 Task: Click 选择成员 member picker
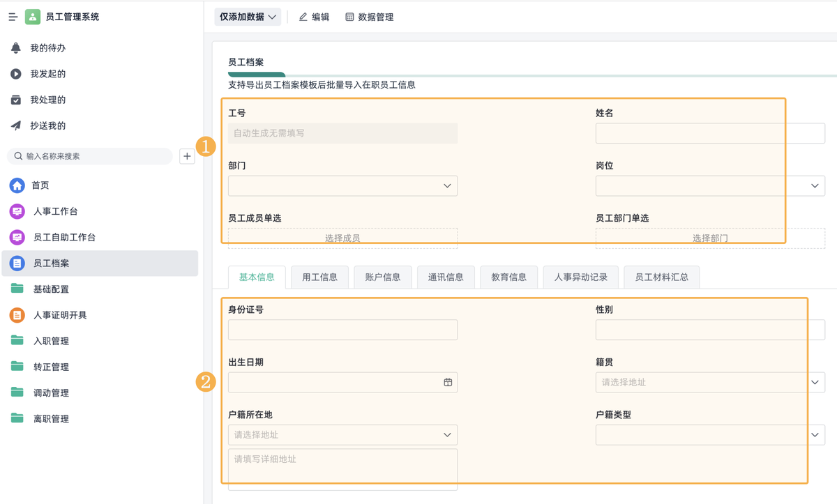tap(342, 238)
